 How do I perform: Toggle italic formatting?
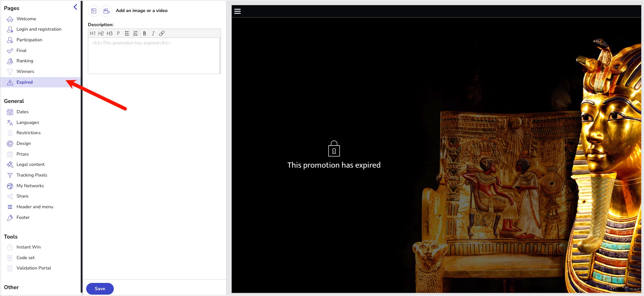click(153, 33)
